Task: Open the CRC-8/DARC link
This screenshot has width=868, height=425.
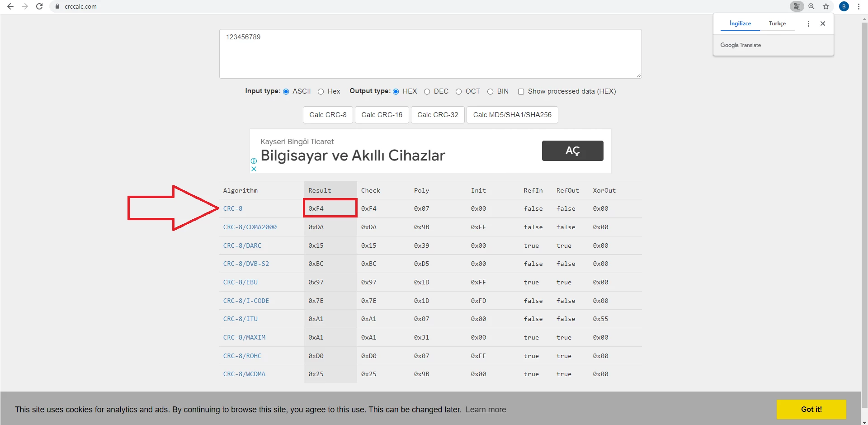Action: point(242,246)
